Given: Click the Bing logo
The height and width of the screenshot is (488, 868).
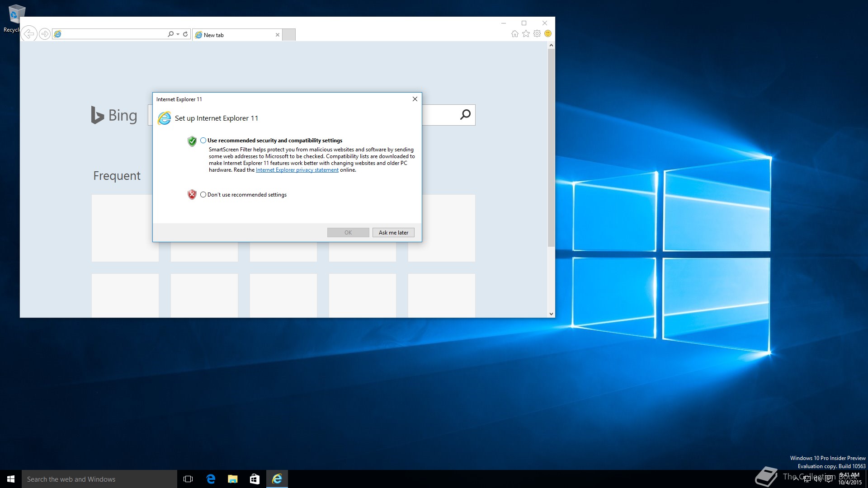Looking at the screenshot, I should coord(114,115).
